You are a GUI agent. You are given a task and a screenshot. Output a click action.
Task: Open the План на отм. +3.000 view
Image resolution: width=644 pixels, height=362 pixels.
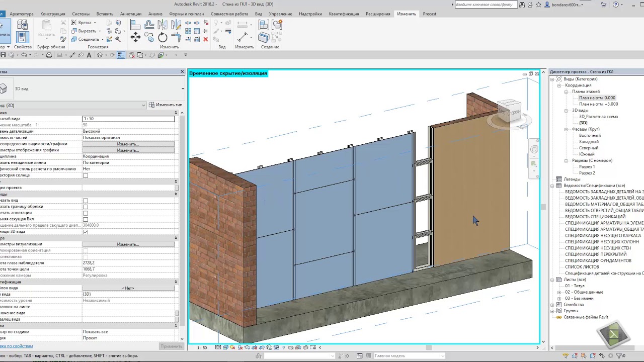click(x=598, y=104)
